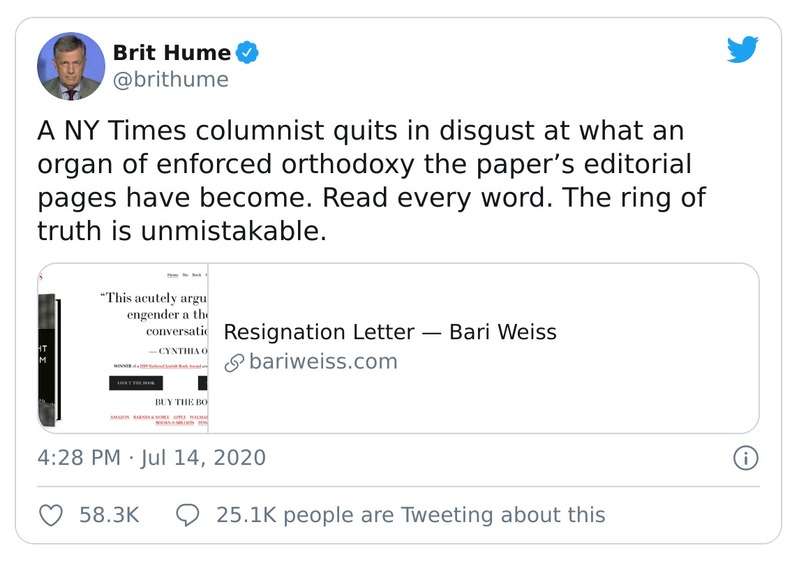Click the Twitter bird logo

pos(742,50)
